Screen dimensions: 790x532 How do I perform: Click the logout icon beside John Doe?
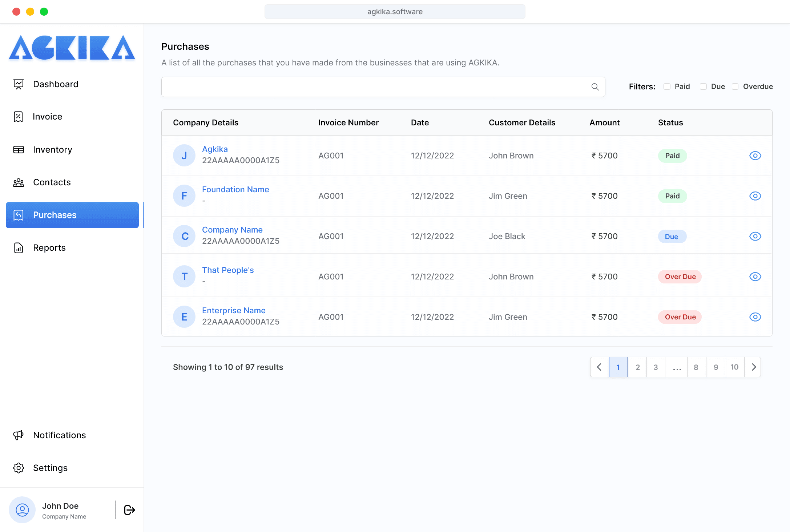click(129, 510)
